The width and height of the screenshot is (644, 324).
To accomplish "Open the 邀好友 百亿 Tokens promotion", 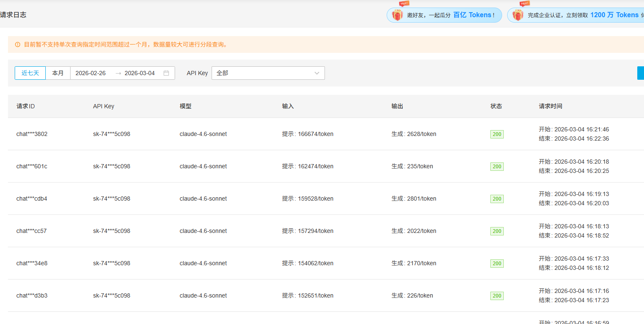I will coord(444,15).
